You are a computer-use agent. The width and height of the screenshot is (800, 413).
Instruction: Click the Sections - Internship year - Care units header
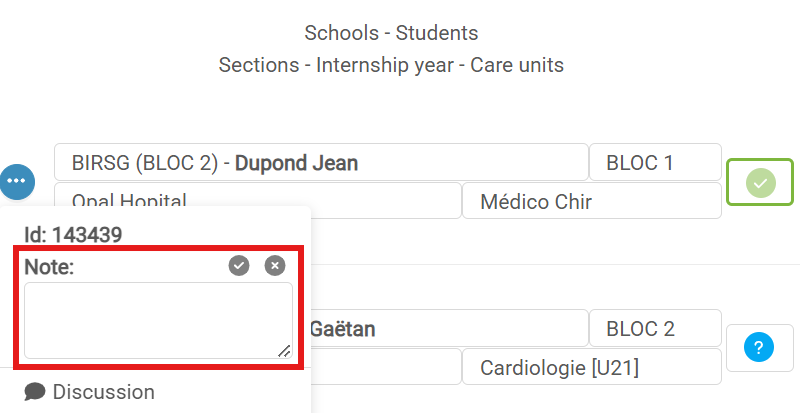(x=391, y=65)
